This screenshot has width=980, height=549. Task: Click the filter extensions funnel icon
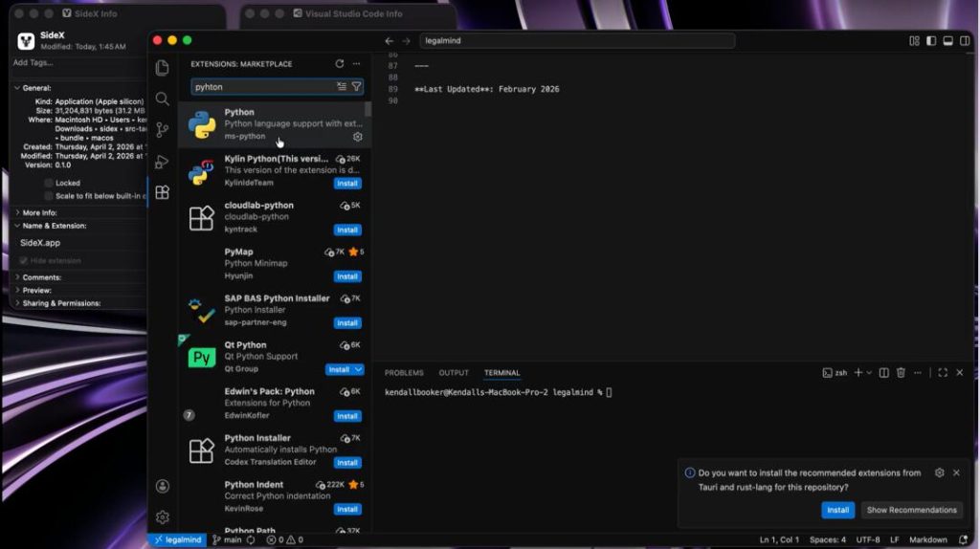point(356,87)
